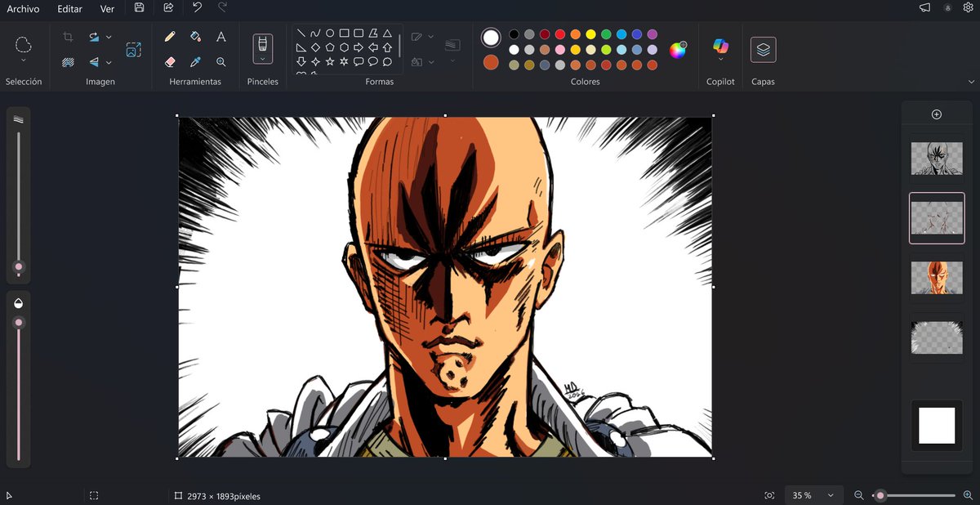Open the Flip options dropdown arrow
This screenshot has height=505, width=980.
(109, 61)
